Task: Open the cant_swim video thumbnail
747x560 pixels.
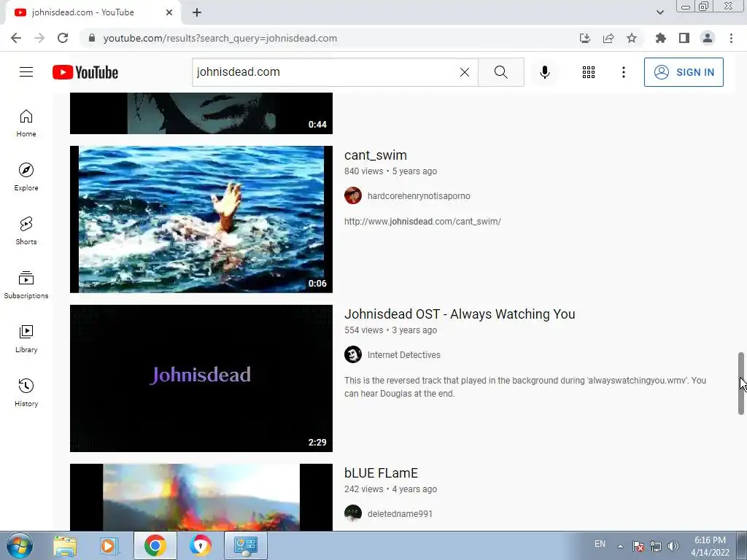Action: point(201,219)
